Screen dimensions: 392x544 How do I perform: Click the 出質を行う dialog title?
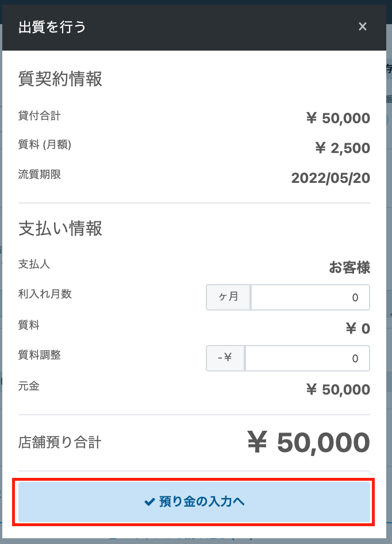(52, 26)
